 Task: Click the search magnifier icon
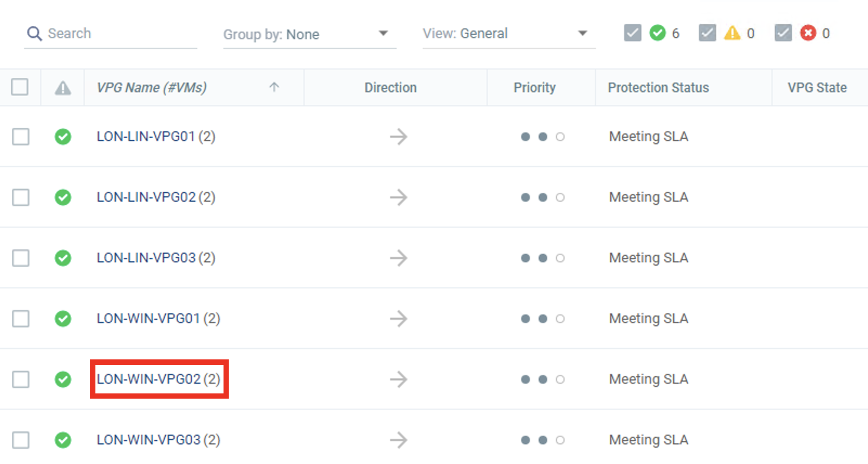pyautogui.click(x=34, y=34)
